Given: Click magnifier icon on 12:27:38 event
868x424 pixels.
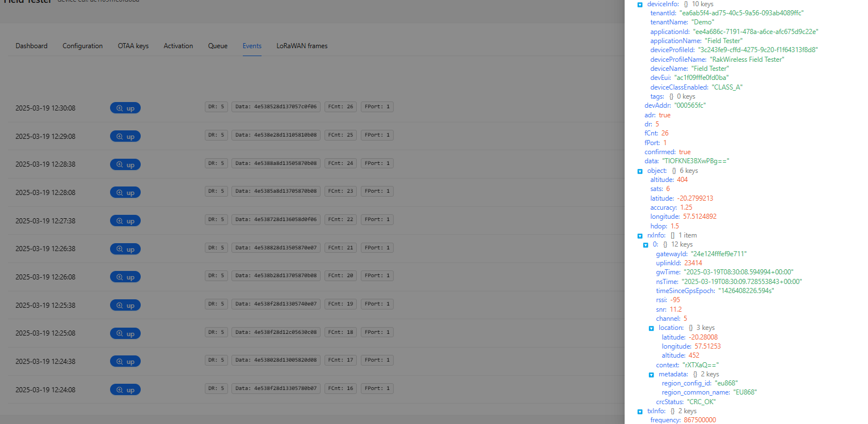Looking at the screenshot, I should 120,221.
